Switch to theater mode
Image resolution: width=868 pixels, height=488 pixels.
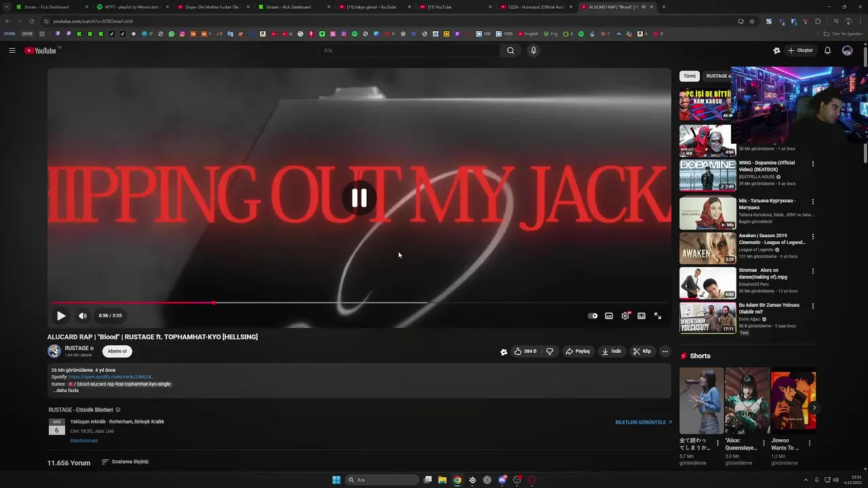coord(642,316)
